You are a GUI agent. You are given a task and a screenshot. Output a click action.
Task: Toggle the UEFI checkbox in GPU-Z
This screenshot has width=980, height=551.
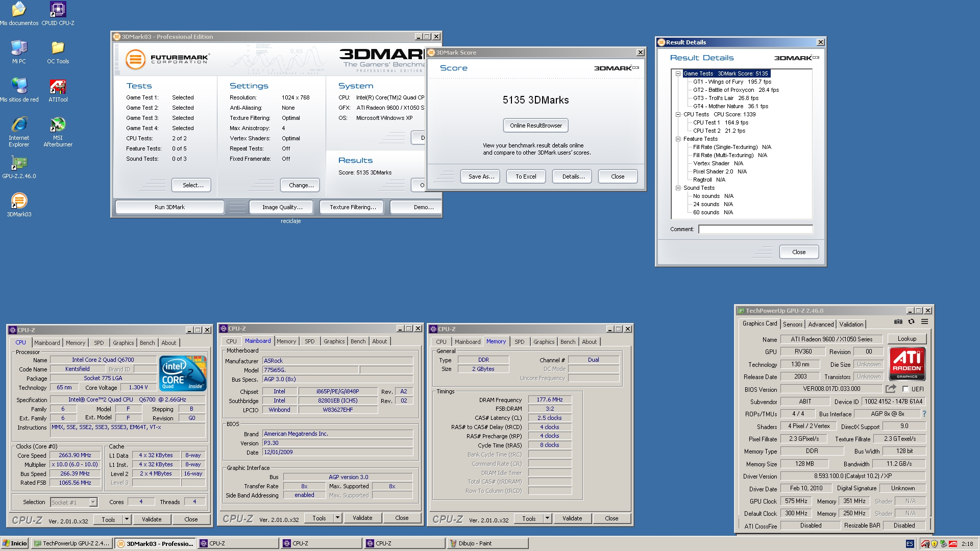pos(905,389)
